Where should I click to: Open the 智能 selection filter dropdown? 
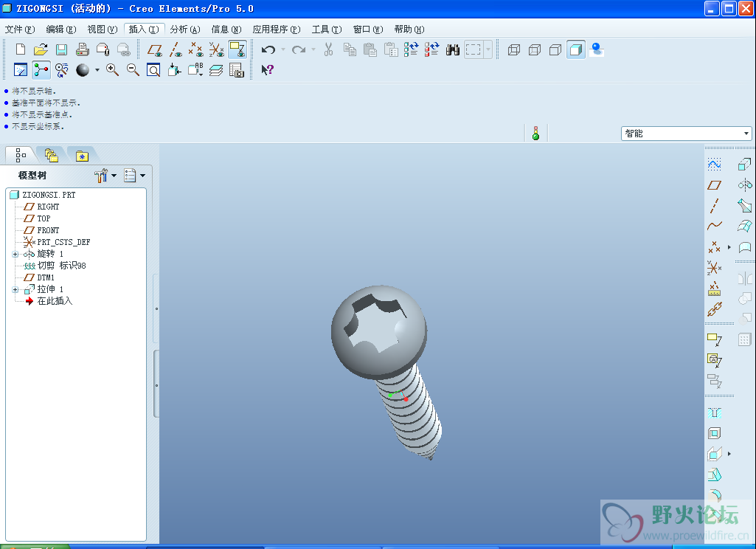[686, 133]
